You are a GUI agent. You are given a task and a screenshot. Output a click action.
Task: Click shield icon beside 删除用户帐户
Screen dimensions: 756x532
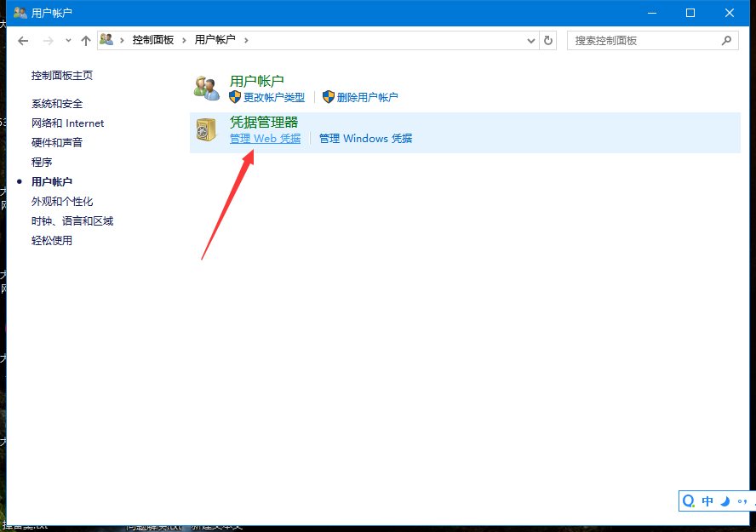(329, 97)
